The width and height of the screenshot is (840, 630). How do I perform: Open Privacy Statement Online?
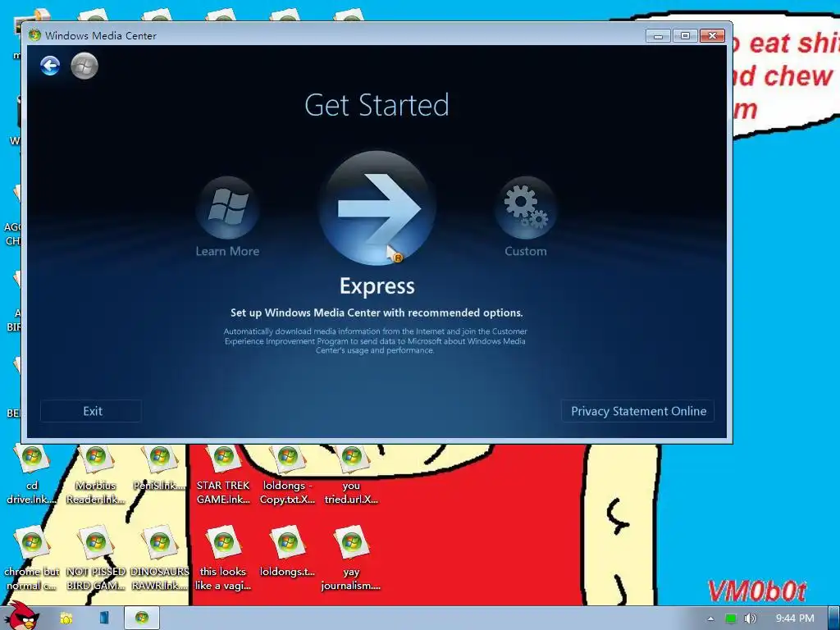[x=637, y=411]
